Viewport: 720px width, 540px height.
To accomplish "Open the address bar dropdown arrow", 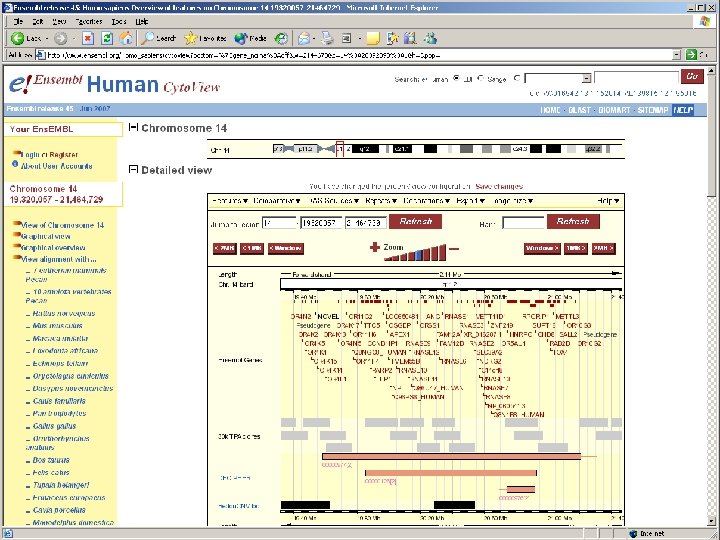I will pos(676,55).
